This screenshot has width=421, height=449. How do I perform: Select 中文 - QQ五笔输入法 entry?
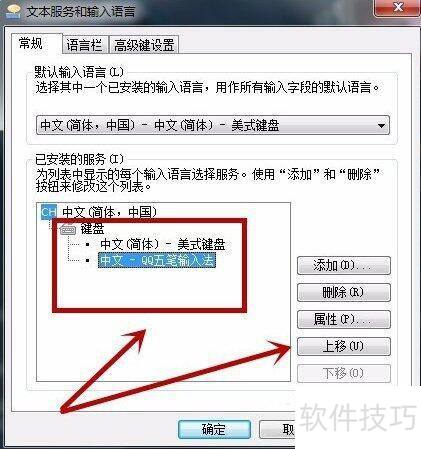pyautogui.click(x=157, y=260)
